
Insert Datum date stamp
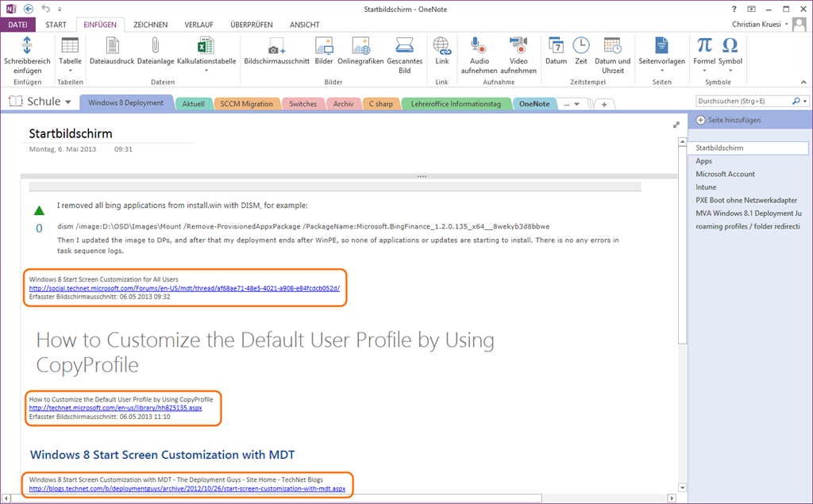click(x=556, y=46)
